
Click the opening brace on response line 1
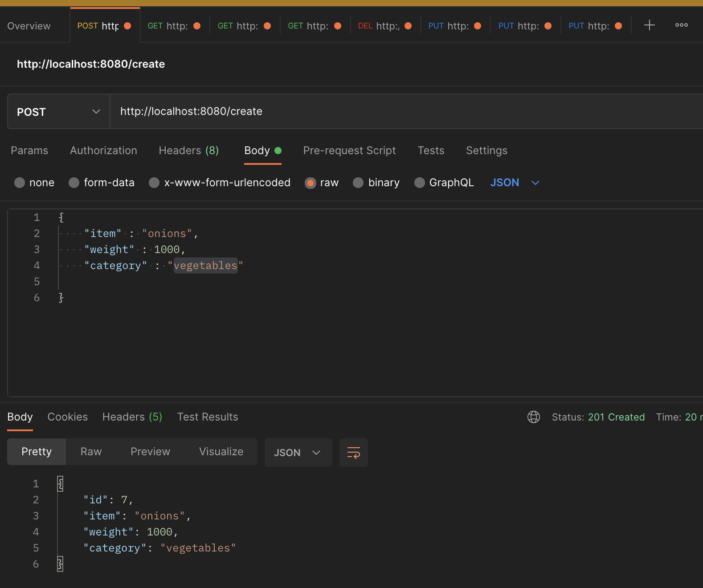(x=60, y=484)
